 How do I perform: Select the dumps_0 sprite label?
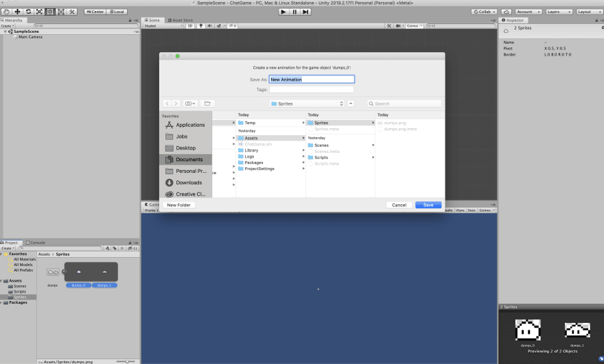[x=78, y=285]
